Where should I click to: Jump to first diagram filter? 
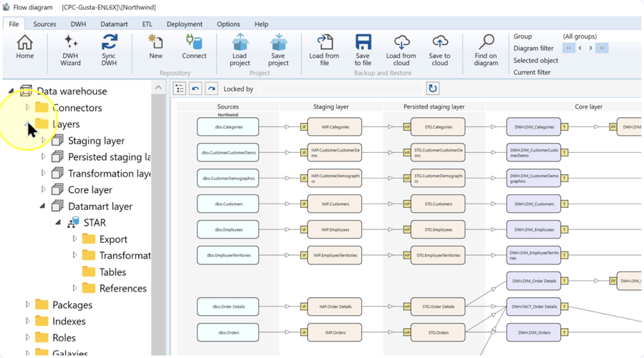click(x=569, y=48)
